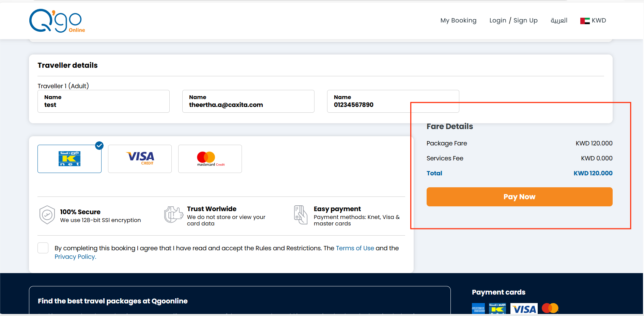Image resolution: width=644 pixels, height=316 pixels.
Task: Click the Q'go Online logo
Action: tap(57, 21)
